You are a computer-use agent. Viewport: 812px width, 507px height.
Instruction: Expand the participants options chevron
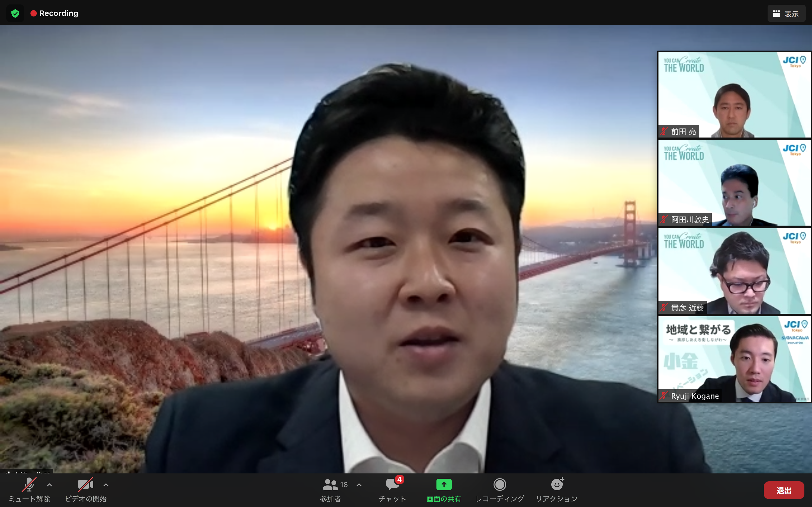359,485
